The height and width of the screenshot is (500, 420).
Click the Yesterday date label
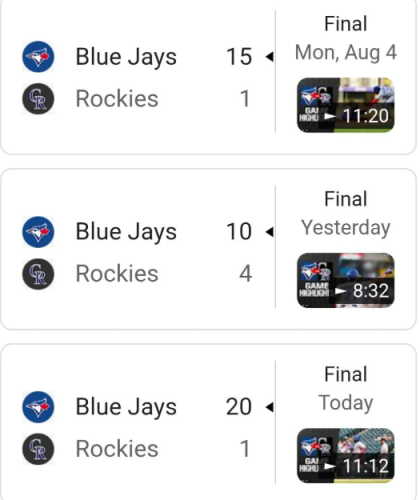(x=346, y=228)
